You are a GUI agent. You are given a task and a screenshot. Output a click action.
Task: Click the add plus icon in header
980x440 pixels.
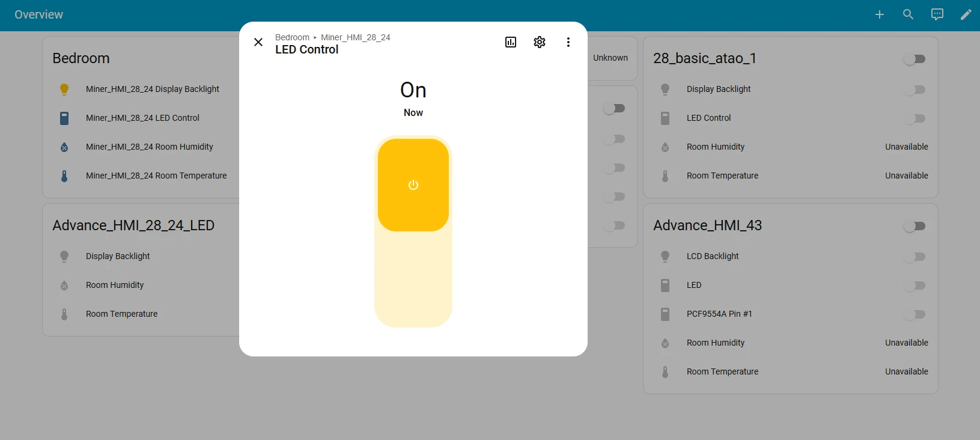(x=880, y=14)
